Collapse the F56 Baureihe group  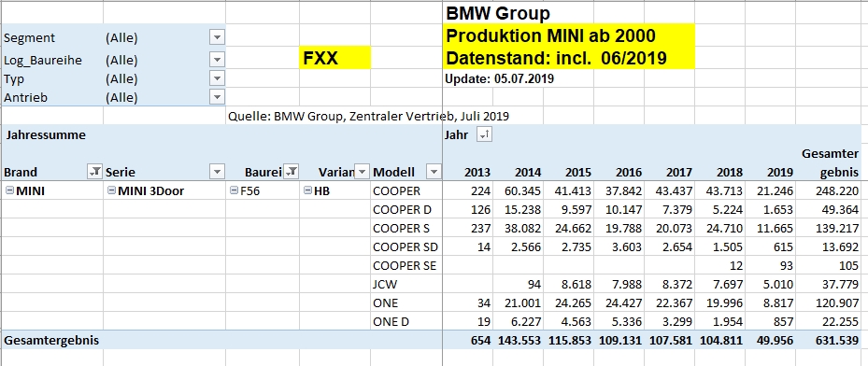click(x=234, y=190)
